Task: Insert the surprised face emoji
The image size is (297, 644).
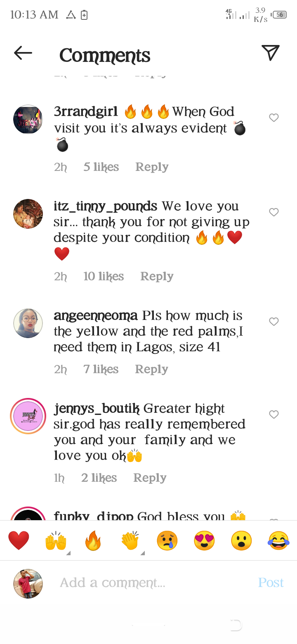Action: tap(241, 541)
